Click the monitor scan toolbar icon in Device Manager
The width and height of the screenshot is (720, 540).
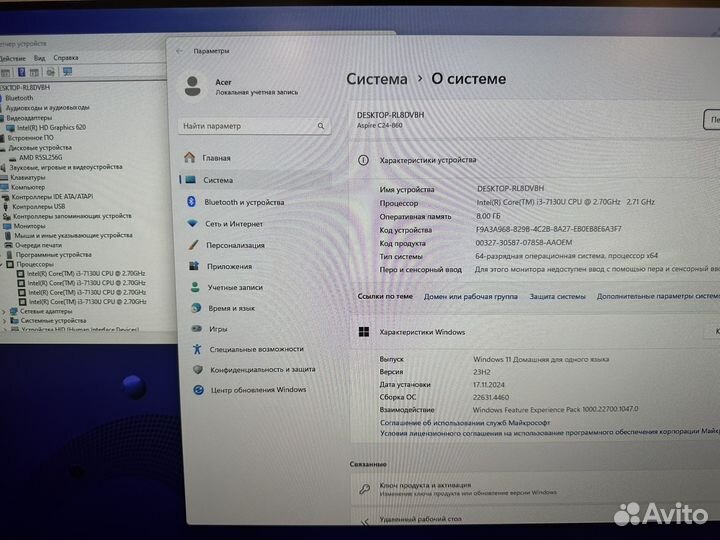pyautogui.click(x=68, y=72)
